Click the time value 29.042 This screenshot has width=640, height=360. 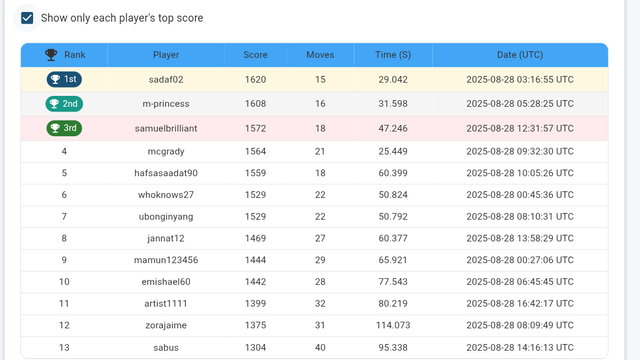(x=393, y=80)
